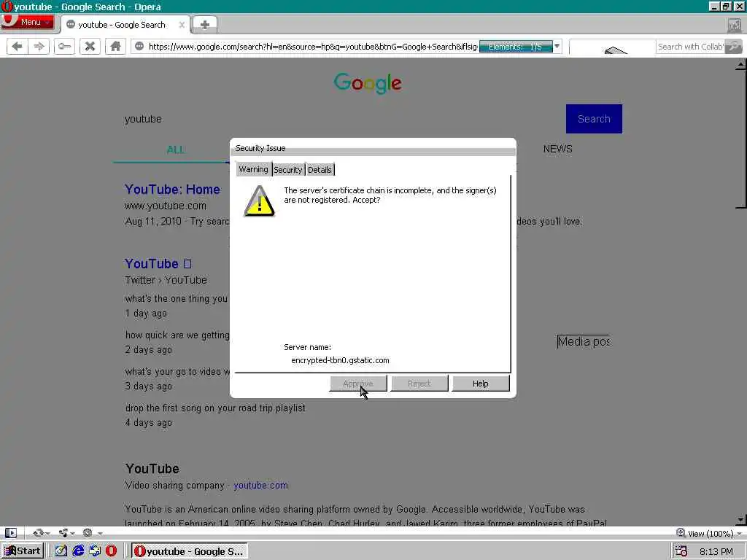Viewport: 747px width, 560px height.
Task: Click the server name encrypted-tbn0.gstatic.com
Action: 340,360
